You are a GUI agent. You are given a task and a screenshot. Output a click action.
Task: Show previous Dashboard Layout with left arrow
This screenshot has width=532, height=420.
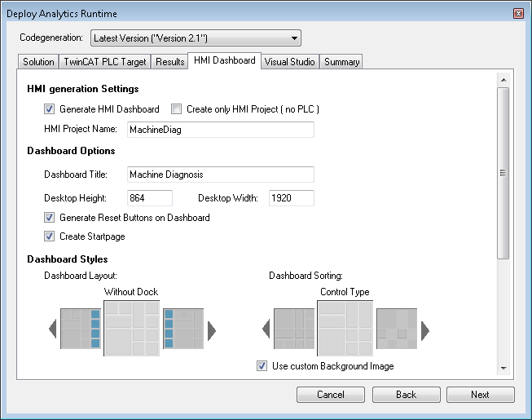coord(53,329)
